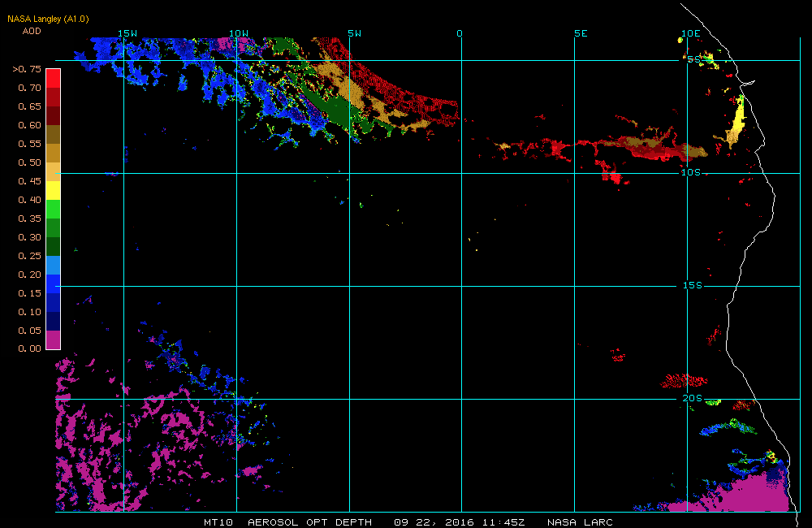Image resolution: width=812 pixels, height=528 pixels.
Task: Pick the bright green colorbar swatch
Action: point(54,209)
